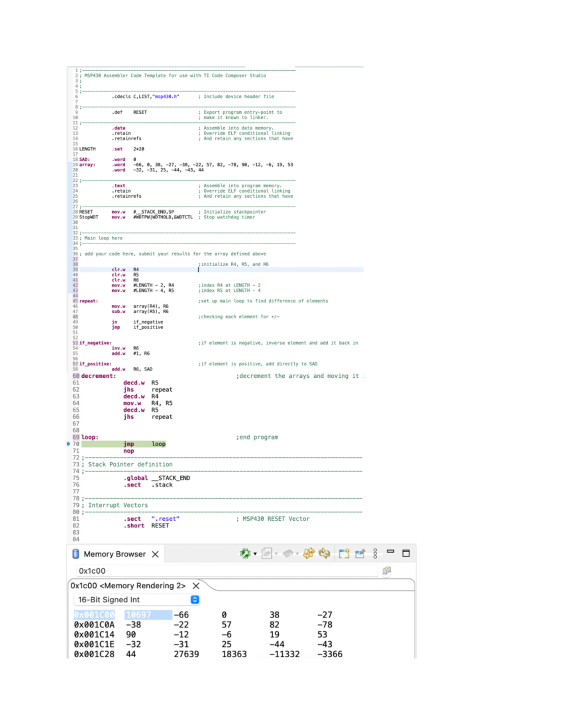
Task: Click the 'clr.w R4' line 39
Action: coord(125,270)
